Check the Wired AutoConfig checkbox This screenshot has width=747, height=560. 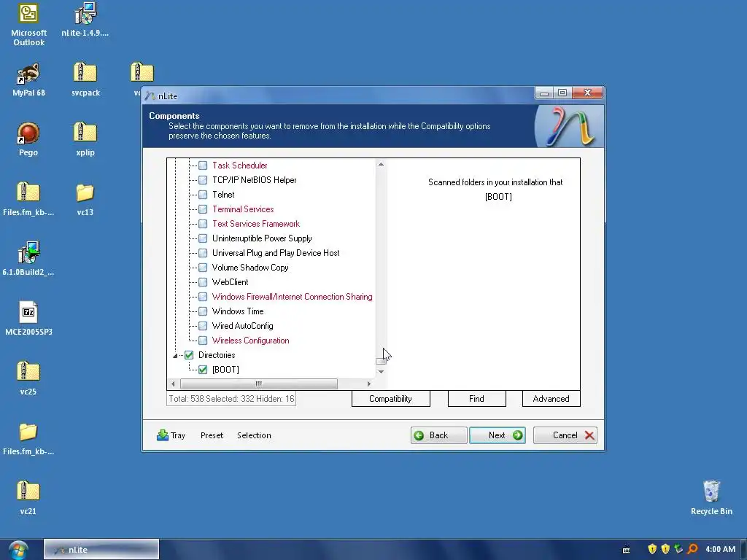point(203,326)
